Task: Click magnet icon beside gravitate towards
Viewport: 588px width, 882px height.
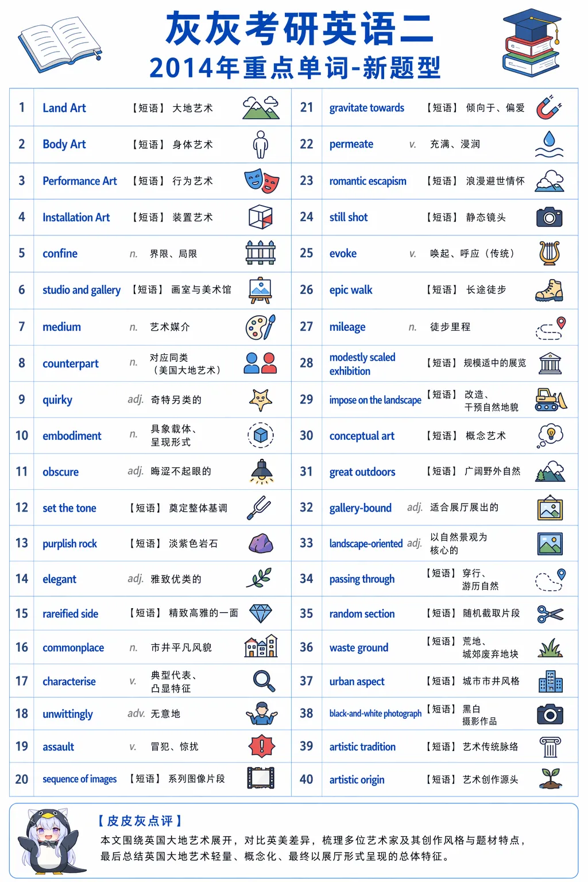Action: 549,107
